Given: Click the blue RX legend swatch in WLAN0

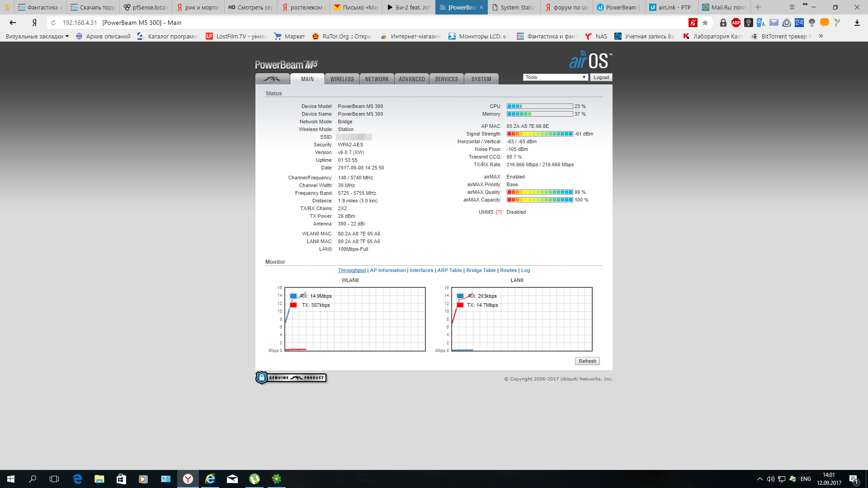Looking at the screenshot, I should pyautogui.click(x=293, y=296).
